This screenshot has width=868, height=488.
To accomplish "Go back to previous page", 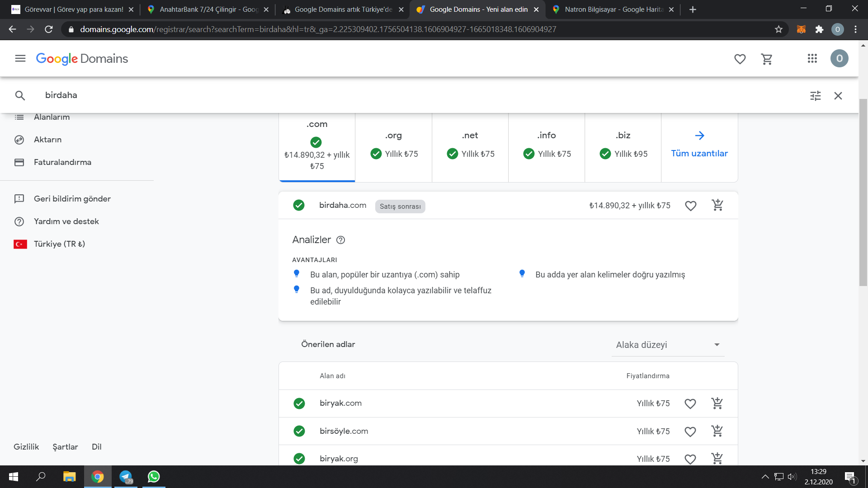I will 12,29.
